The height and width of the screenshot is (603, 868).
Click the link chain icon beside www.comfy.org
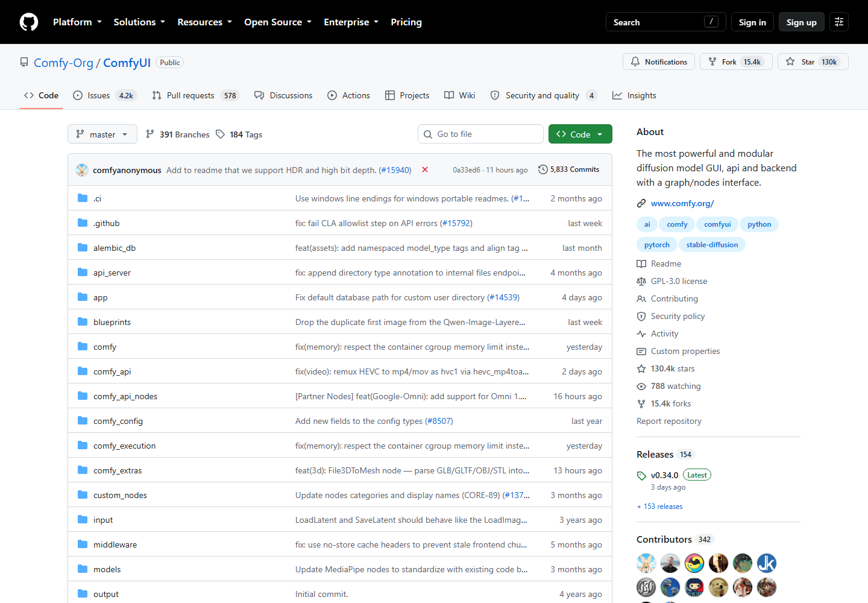pyautogui.click(x=641, y=203)
